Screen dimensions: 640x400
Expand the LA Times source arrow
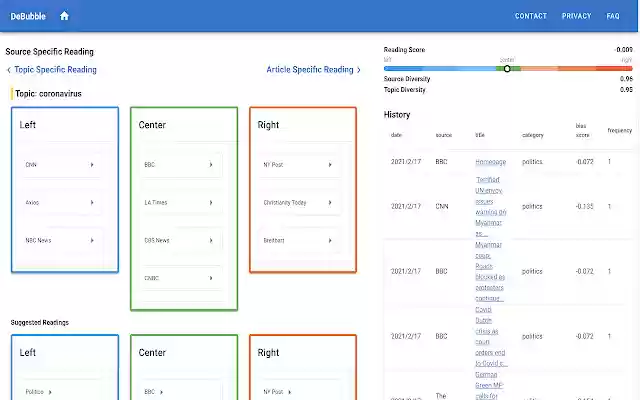click(211, 202)
